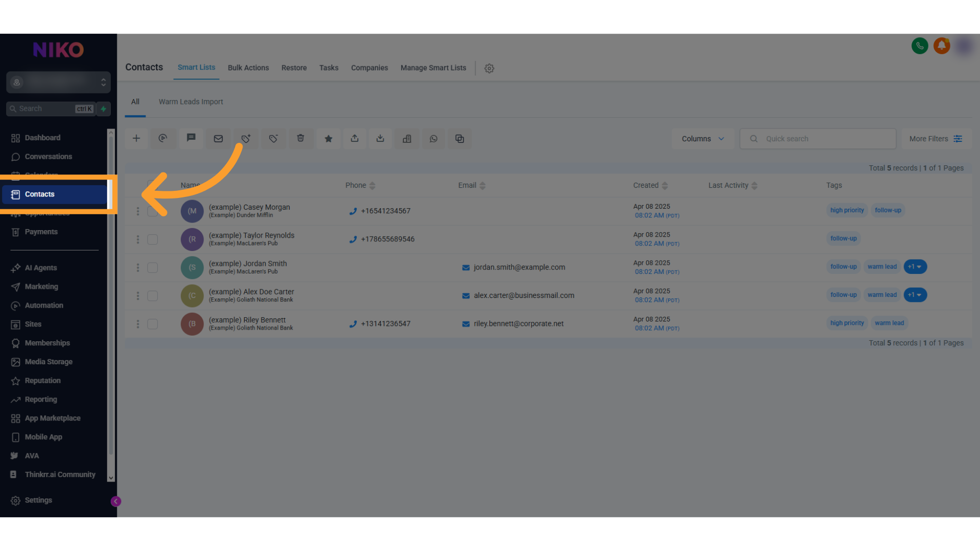Viewport: 980px width, 551px height.
Task: Open the orange notifications bell
Action: tap(942, 46)
